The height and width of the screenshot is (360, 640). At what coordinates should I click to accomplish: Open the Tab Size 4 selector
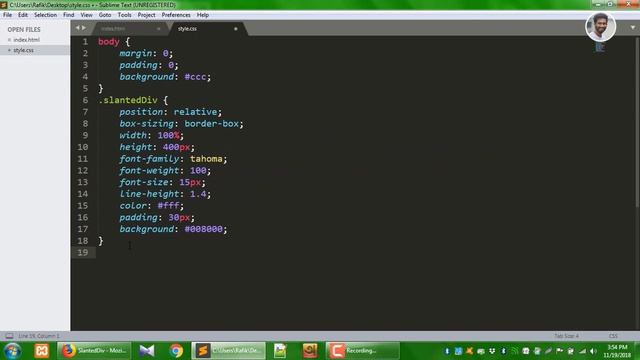[567, 336]
